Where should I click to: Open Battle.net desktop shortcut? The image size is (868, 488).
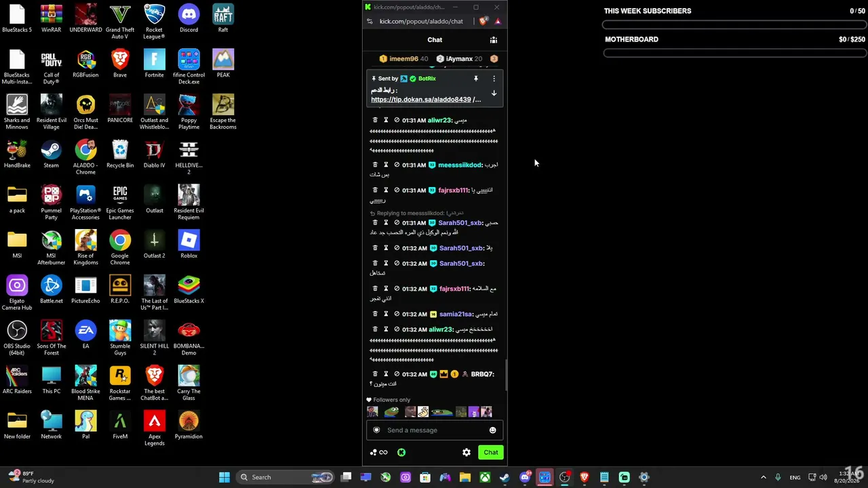(51, 289)
